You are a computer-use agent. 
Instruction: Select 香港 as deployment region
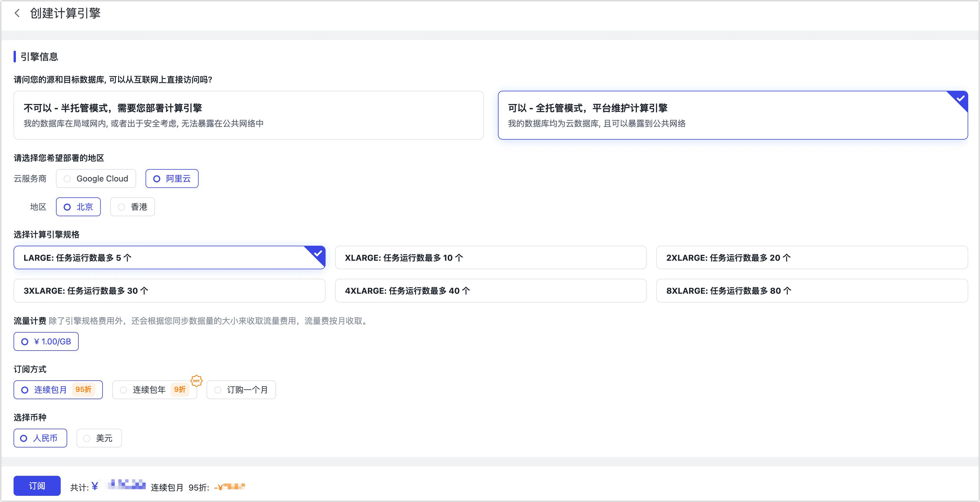click(132, 207)
